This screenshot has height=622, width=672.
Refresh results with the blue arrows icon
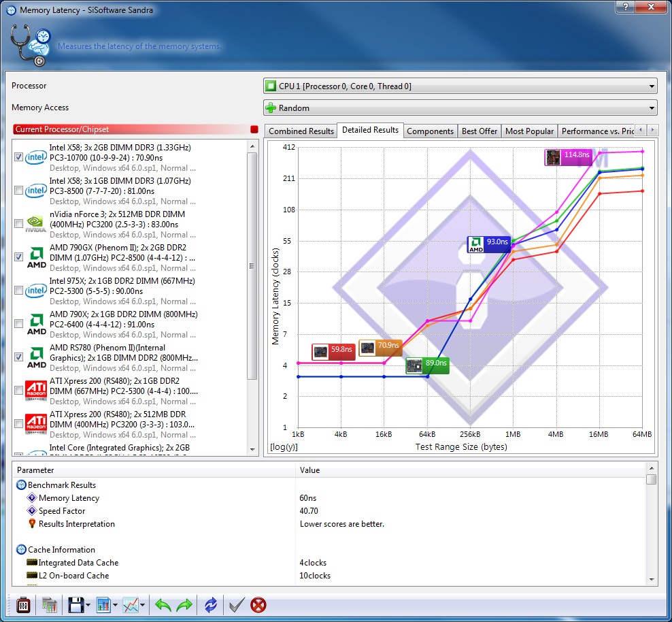coord(211,605)
